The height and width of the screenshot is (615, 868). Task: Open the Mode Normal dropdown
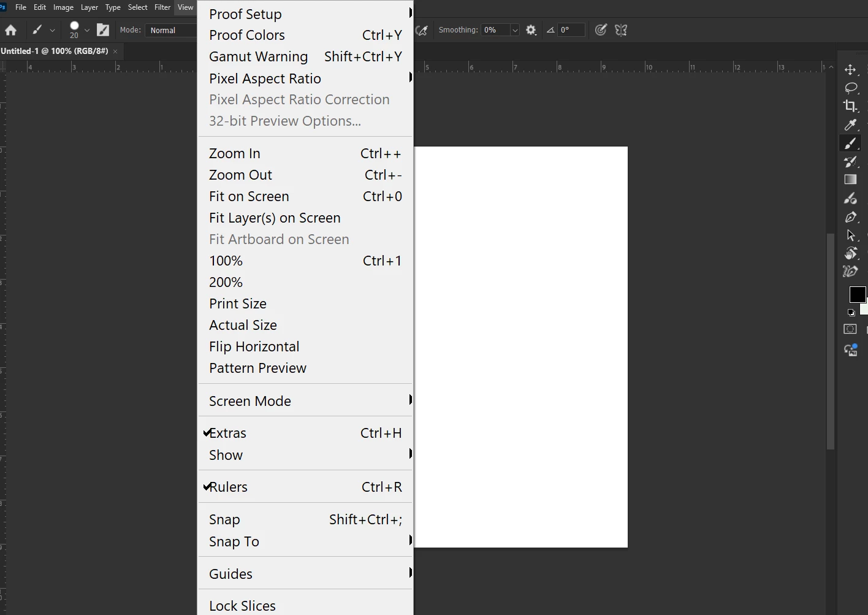171,30
